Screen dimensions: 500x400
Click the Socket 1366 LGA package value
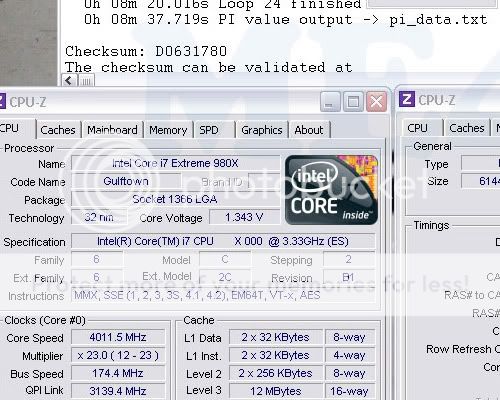pos(175,199)
